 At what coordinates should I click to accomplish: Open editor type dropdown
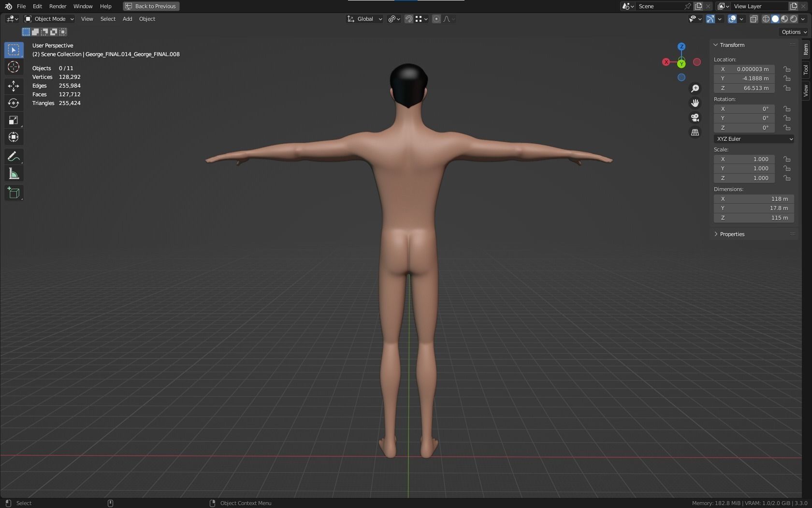[12, 19]
